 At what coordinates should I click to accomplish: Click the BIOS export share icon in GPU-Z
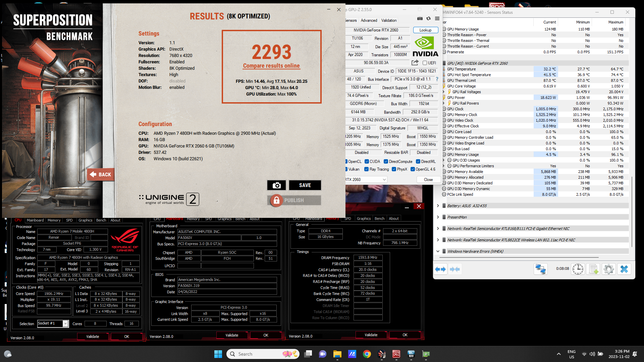415,63
